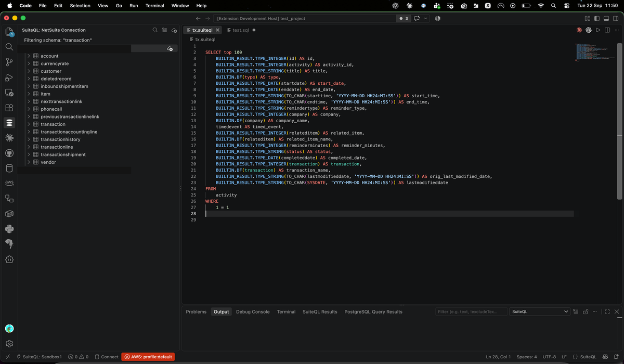Click SuiteQL: Sandbox1 status bar entry
The height and width of the screenshot is (364, 624).
pos(40,357)
